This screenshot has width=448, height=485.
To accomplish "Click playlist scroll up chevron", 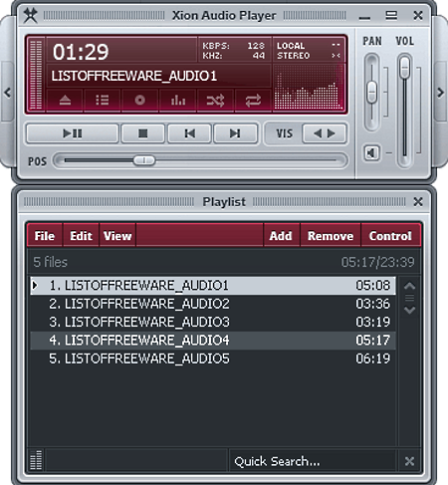I will [x=409, y=286].
